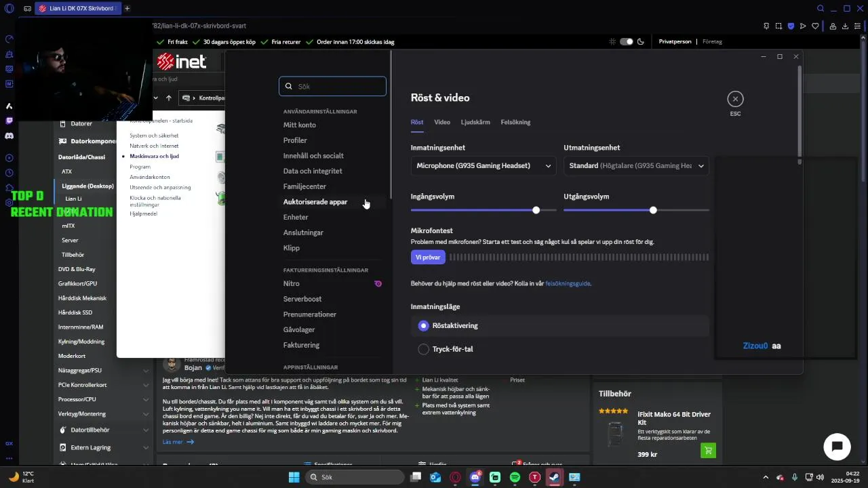
Task: Click taskbar volume speaker icon
Action: click(821, 477)
